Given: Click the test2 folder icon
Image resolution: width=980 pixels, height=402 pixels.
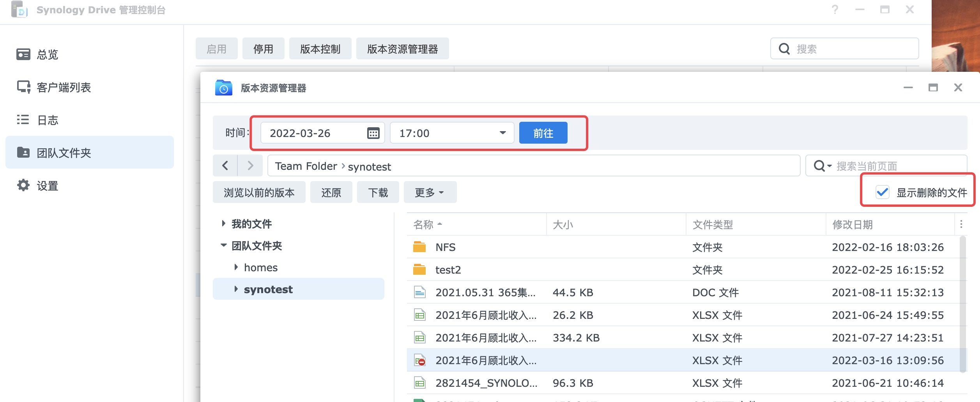Looking at the screenshot, I should pyautogui.click(x=419, y=269).
